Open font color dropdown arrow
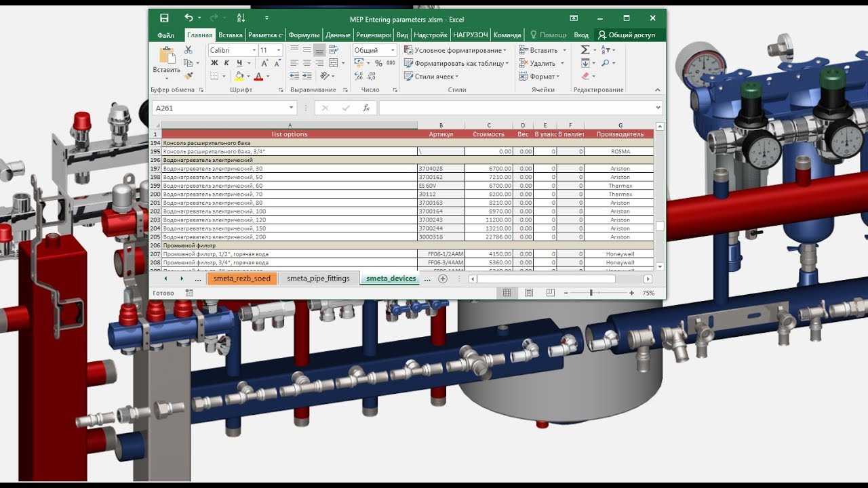Image resolution: width=868 pixels, height=488 pixels. pos(267,77)
